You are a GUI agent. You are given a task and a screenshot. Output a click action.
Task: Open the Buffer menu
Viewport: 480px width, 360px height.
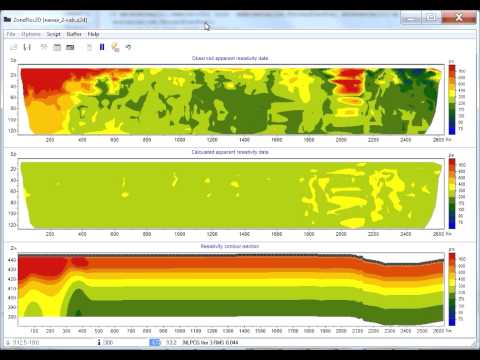pos(74,34)
